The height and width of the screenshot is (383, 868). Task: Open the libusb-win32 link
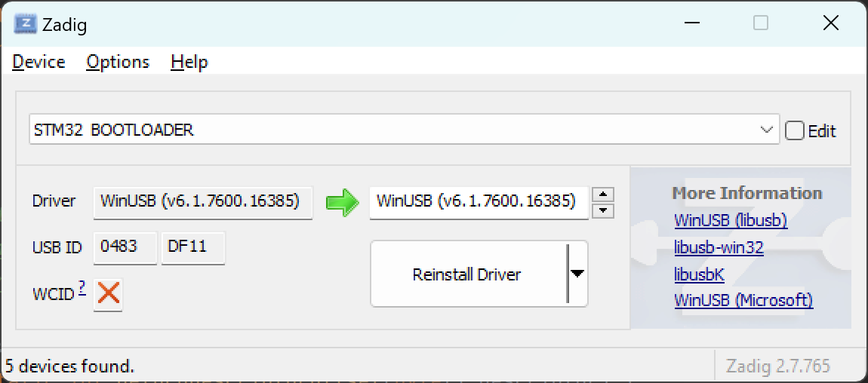[719, 247]
